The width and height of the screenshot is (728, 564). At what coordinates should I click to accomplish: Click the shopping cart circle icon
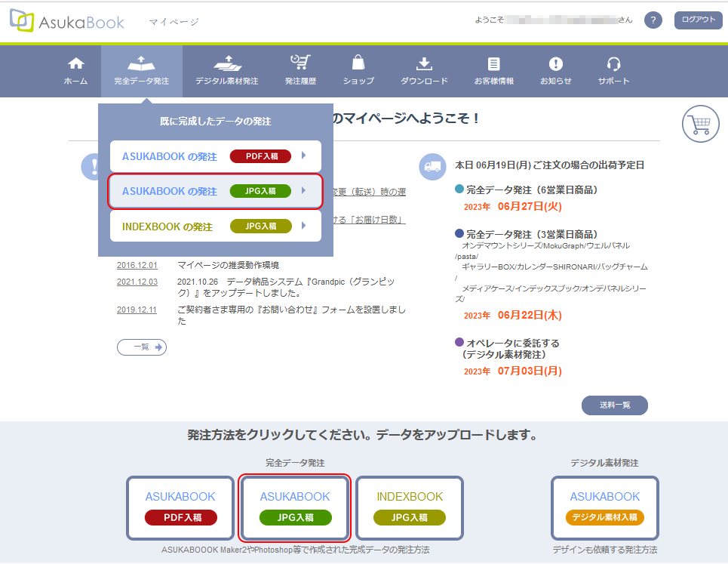pyautogui.click(x=700, y=125)
